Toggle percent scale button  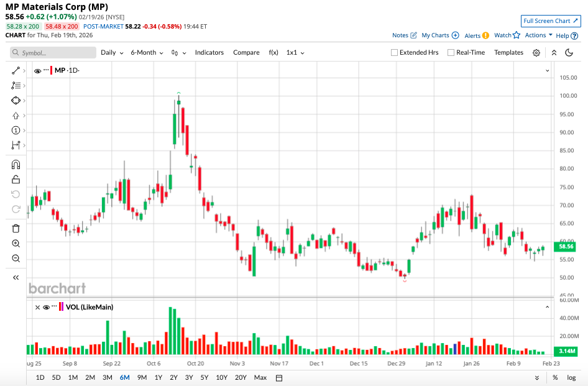(555, 377)
